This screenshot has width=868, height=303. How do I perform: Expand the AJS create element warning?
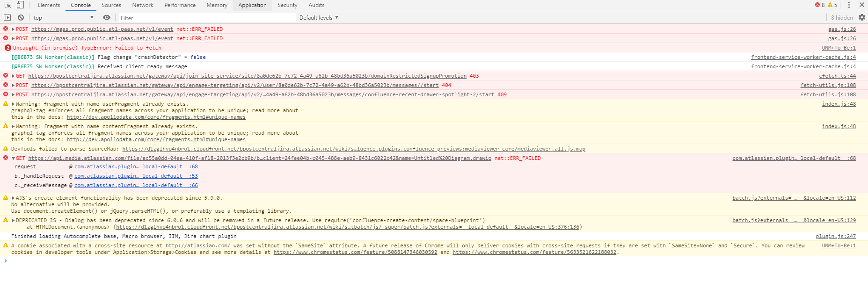[x=13, y=198]
